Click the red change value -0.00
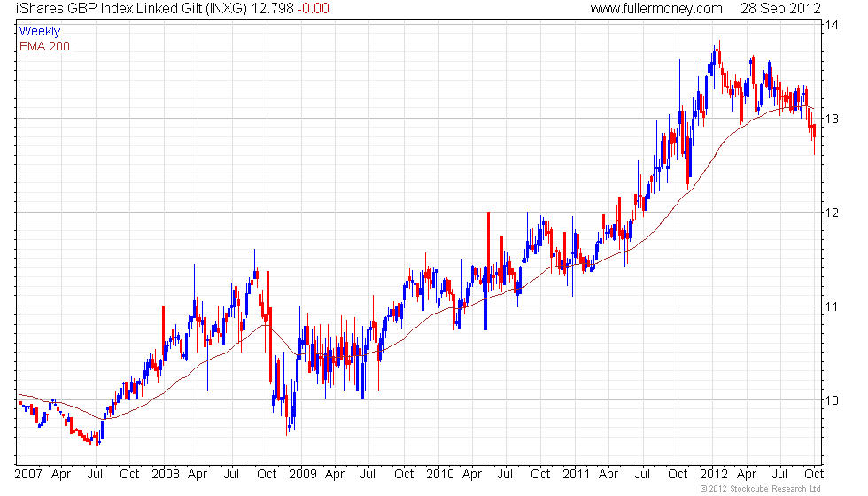This screenshot has width=868, height=496. pos(314,9)
